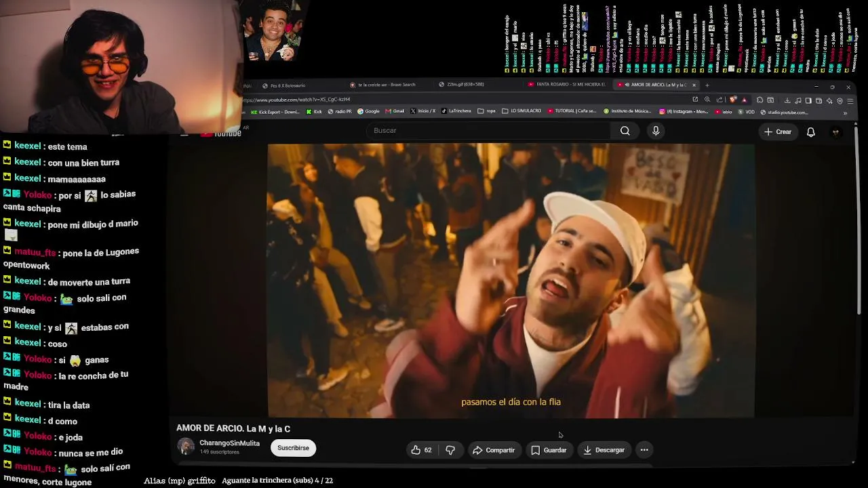Viewport: 868px width, 488px height.
Task: Open the Brave VPN icon
Action: point(840,100)
